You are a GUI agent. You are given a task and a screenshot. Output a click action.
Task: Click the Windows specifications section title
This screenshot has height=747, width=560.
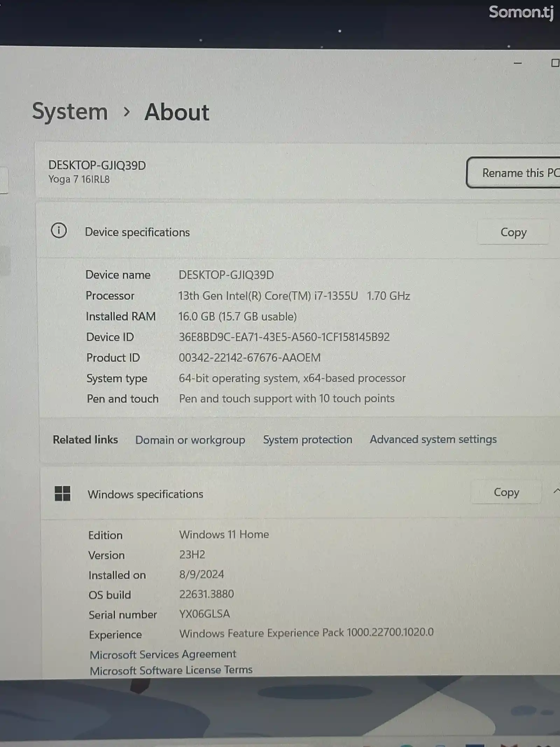click(x=145, y=494)
